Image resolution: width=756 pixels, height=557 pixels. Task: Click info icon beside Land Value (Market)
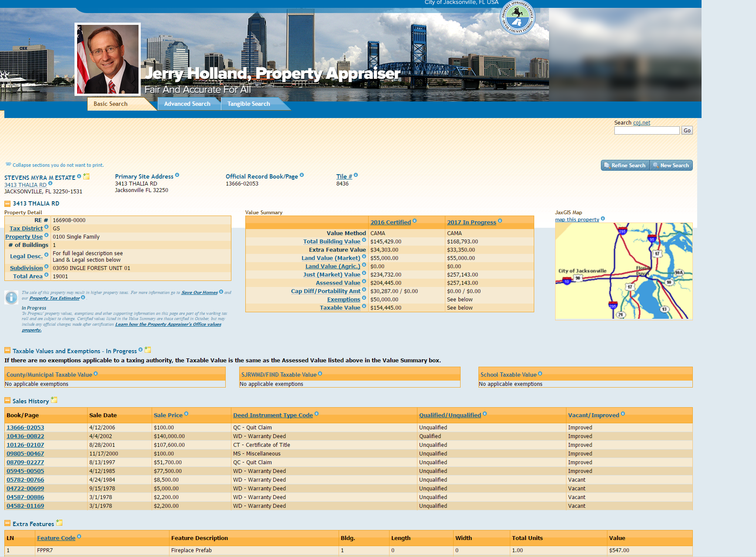364,257
